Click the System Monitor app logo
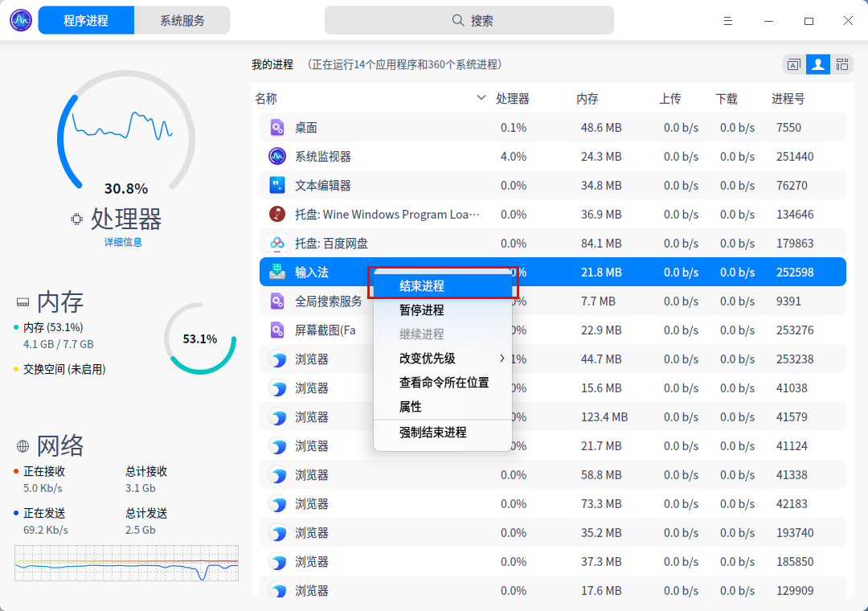868x611 pixels. tap(21, 20)
